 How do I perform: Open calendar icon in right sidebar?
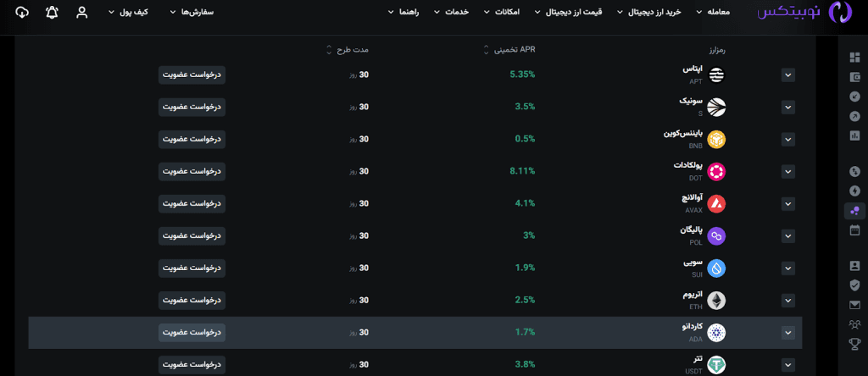click(x=854, y=229)
